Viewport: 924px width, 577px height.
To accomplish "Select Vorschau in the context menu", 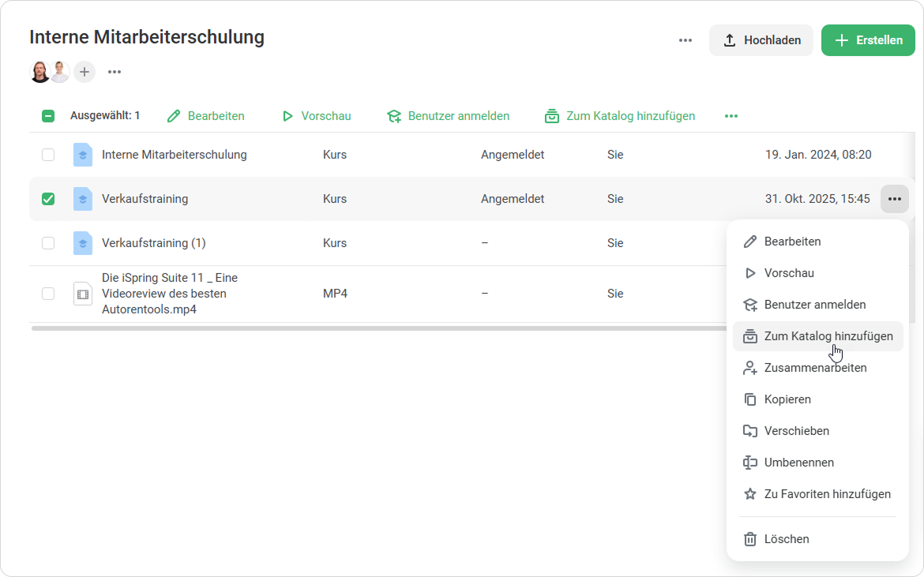I will [788, 273].
